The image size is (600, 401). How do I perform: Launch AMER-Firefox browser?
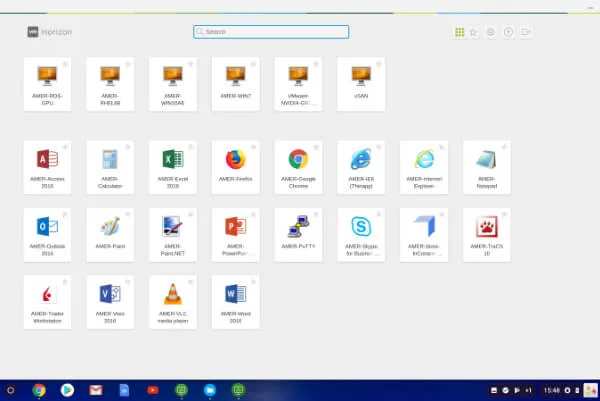pos(236,167)
